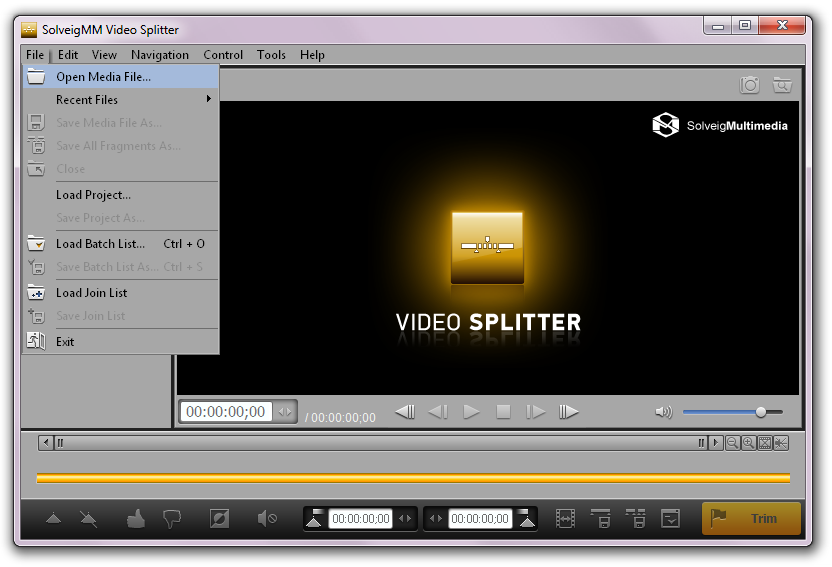
Task: Open the Help menu
Action: click(312, 55)
